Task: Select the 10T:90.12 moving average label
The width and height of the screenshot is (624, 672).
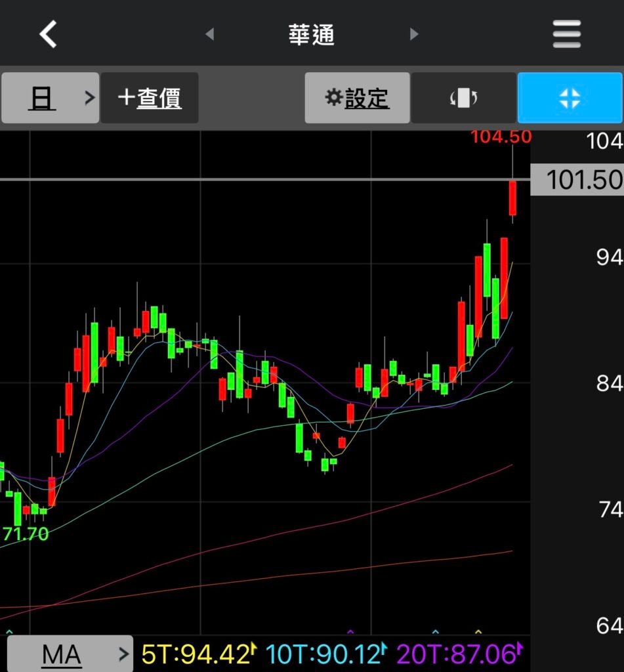Action: 325,654
